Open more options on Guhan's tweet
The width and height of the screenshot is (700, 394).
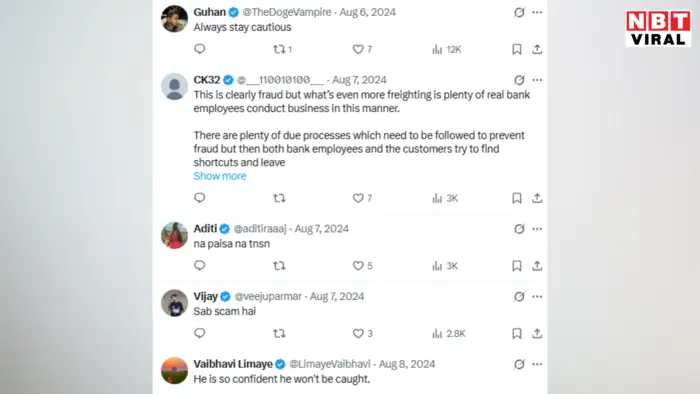pos(537,12)
